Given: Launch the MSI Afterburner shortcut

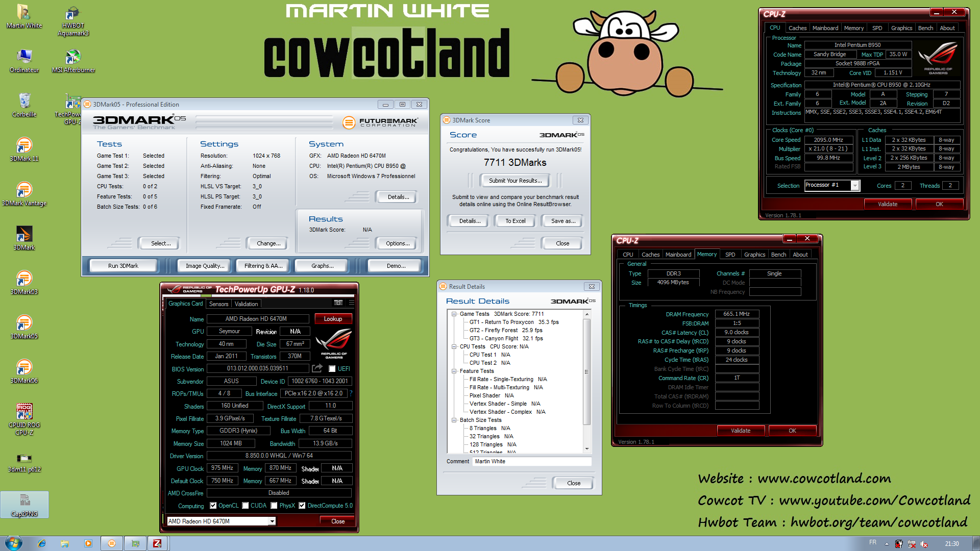Looking at the screenshot, I should [x=73, y=61].
